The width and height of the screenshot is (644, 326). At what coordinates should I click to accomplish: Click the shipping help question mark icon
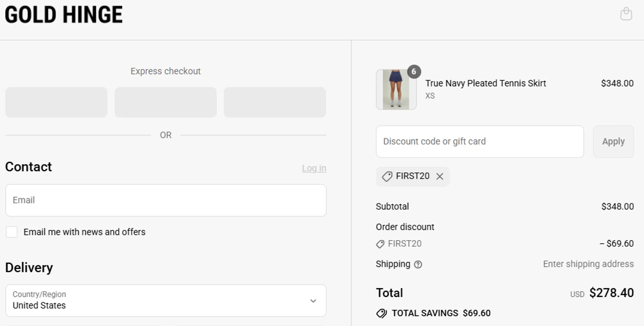pos(418,265)
